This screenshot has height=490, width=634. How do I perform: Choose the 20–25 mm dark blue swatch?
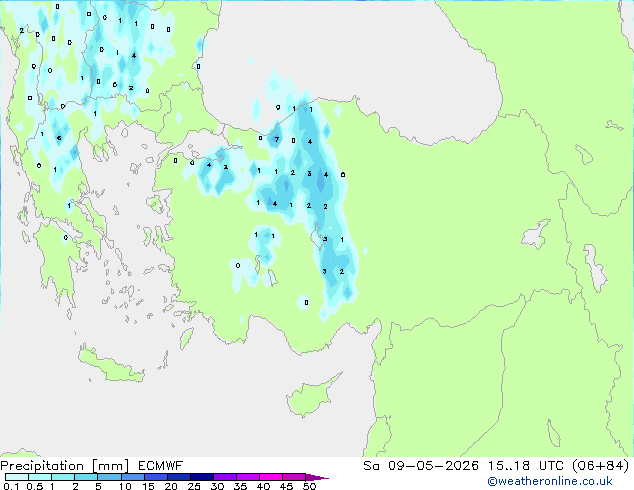(x=179, y=477)
